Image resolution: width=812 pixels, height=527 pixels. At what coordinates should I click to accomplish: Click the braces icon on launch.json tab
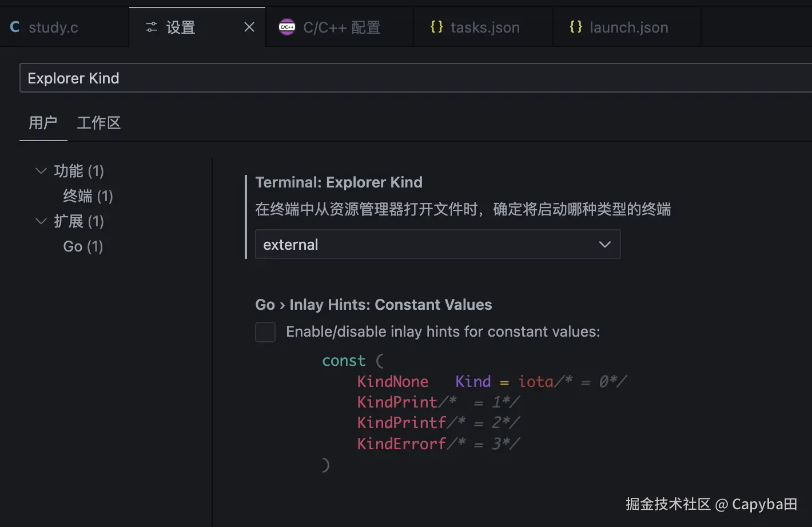coord(576,27)
